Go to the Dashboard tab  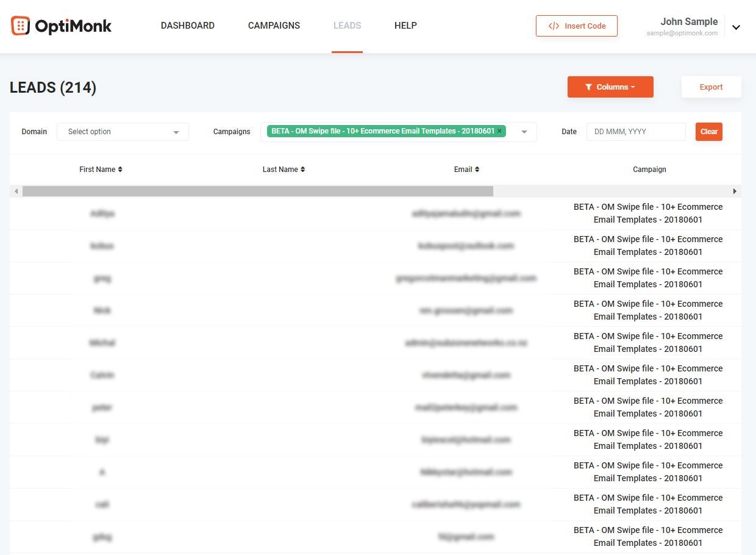(x=187, y=26)
